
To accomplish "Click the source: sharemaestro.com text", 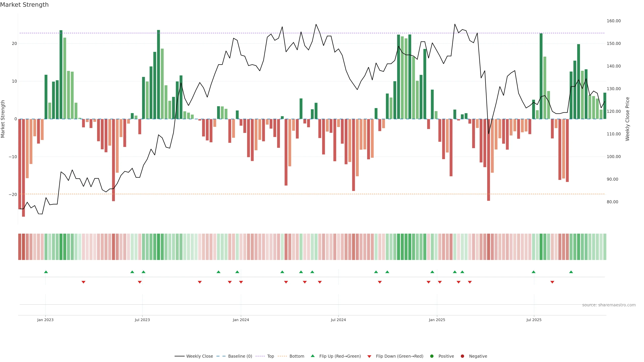I will click(x=609, y=305).
